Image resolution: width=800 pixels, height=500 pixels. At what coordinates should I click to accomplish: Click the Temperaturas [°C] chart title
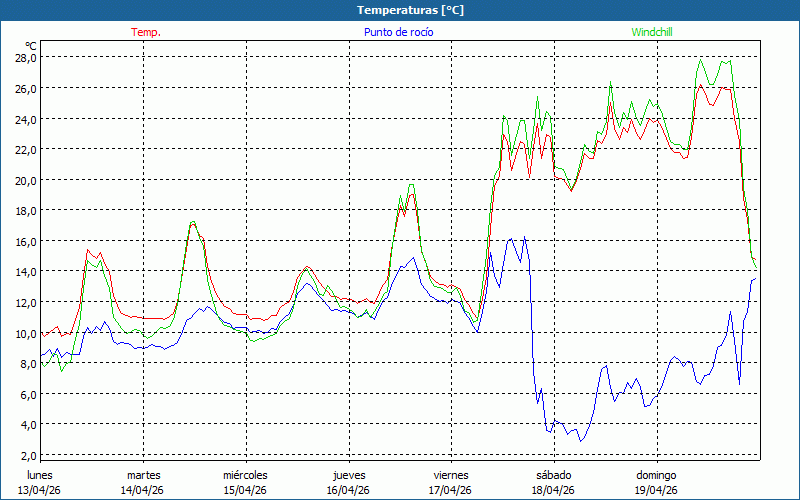tap(410, 10)
